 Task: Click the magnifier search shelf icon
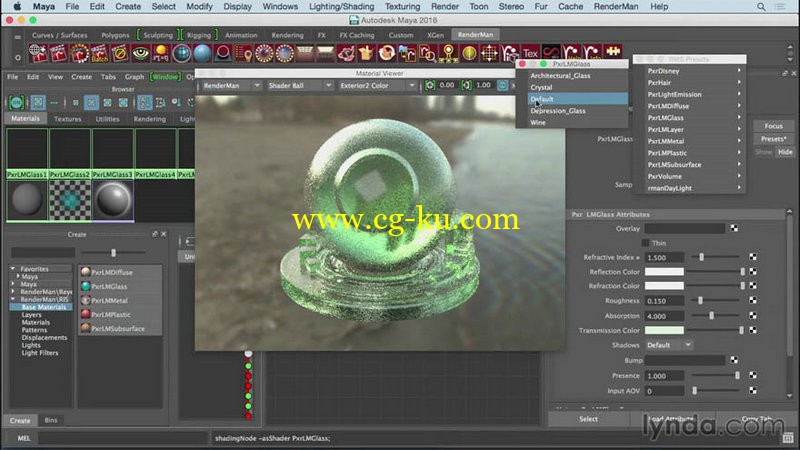[x=428, y=53]
